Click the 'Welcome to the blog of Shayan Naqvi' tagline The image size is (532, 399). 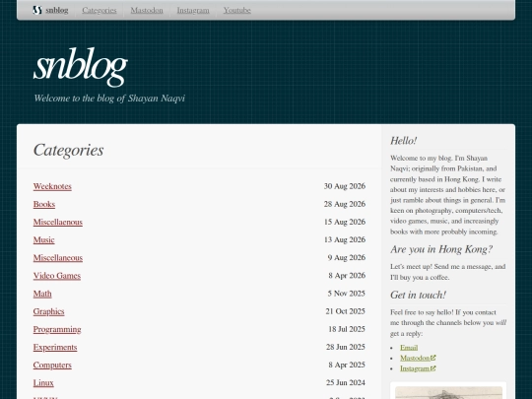[109, 99]
